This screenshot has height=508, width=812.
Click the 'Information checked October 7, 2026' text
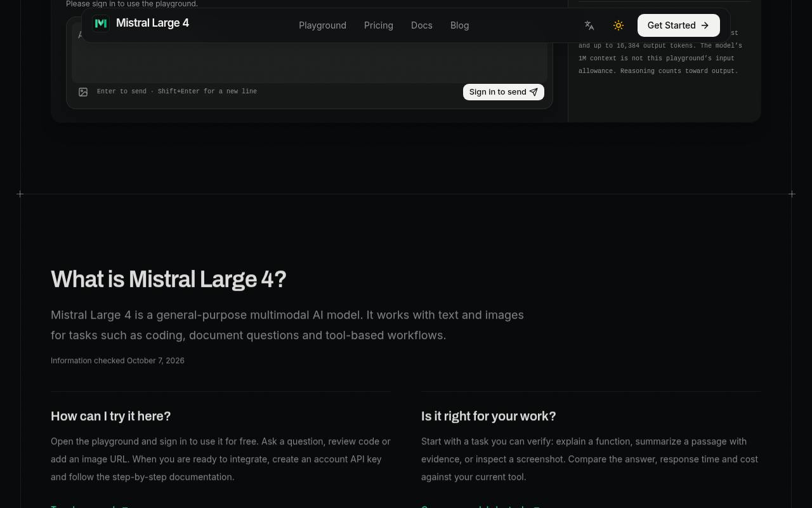[x=117, y=361]
